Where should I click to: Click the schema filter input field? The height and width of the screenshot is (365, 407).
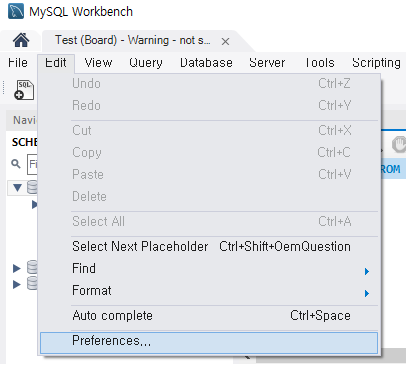coord(32,164)
